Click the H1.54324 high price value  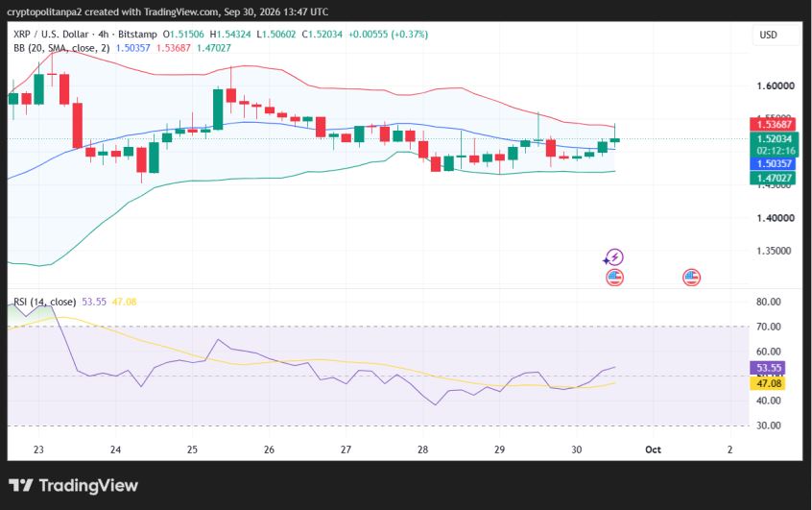tap(230, 35)
